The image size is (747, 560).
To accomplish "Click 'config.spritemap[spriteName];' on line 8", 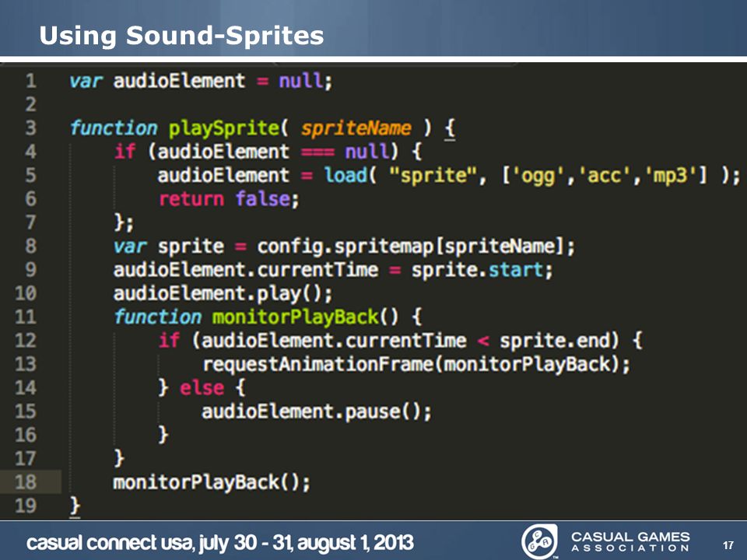I will click(416, 247).
